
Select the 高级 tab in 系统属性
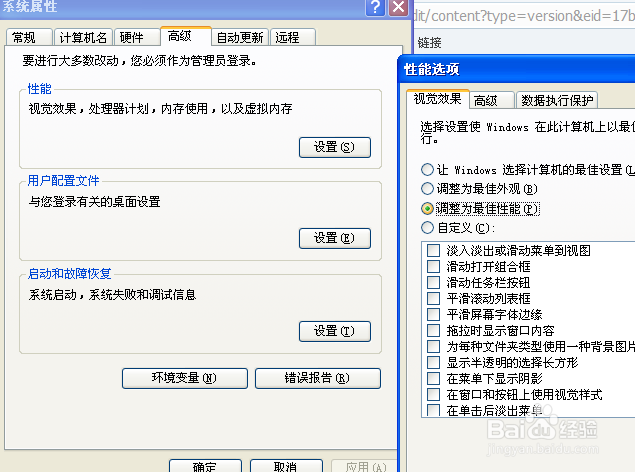185,36
